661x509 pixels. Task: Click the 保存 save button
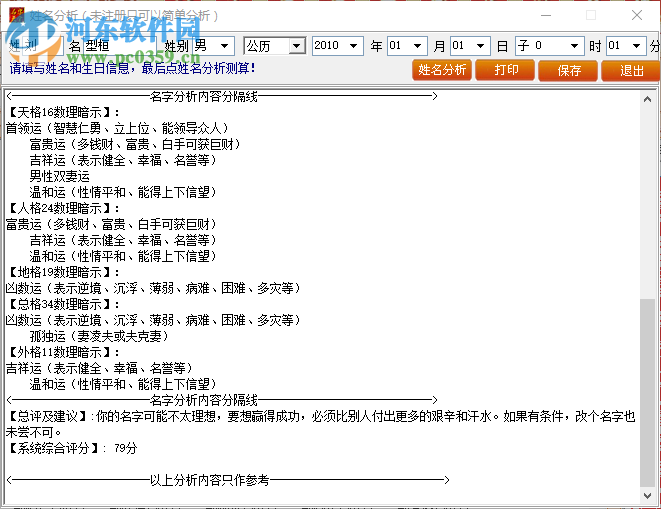tap(568, 70)
